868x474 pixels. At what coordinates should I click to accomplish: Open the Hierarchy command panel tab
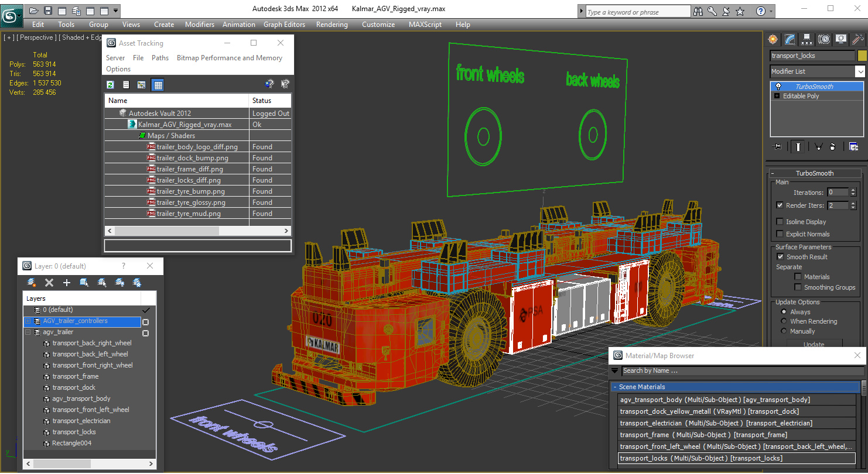pyautogui.click(x=807, y=39)
